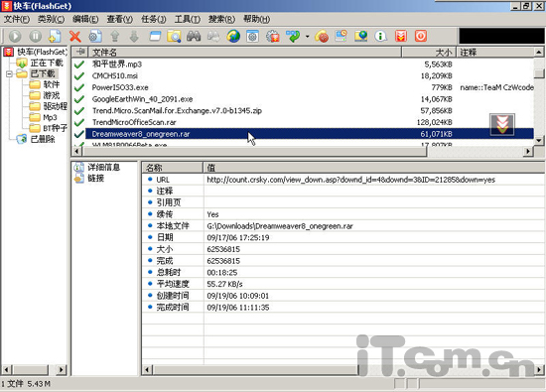Click the red power icon in toolbar
This screenshot has width=546, height=392.
(x=421, y=36)
